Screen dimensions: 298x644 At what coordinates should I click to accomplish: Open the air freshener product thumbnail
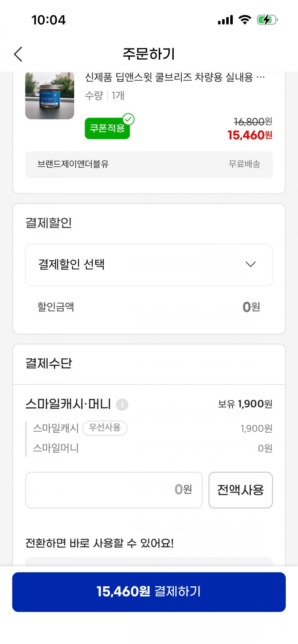[x=50, y=96]
